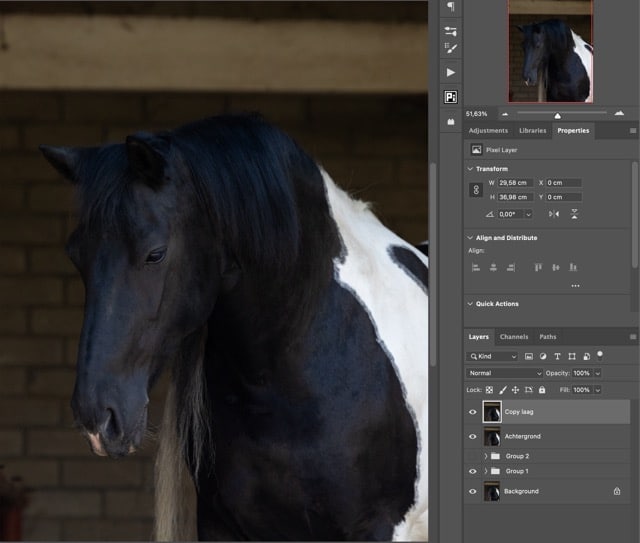Collapse the Quick Actions section
The image size is (640, 543).
(470, 304)
